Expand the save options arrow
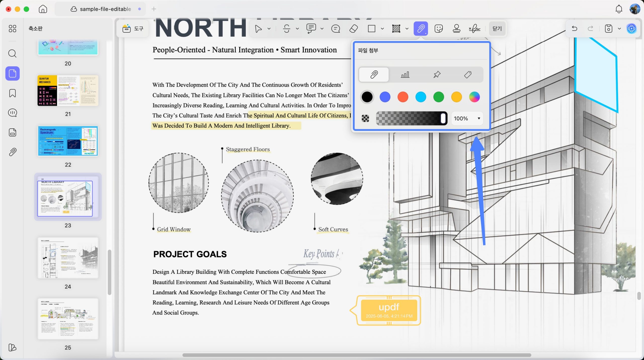The image size is (644, 360). (619, 29)
